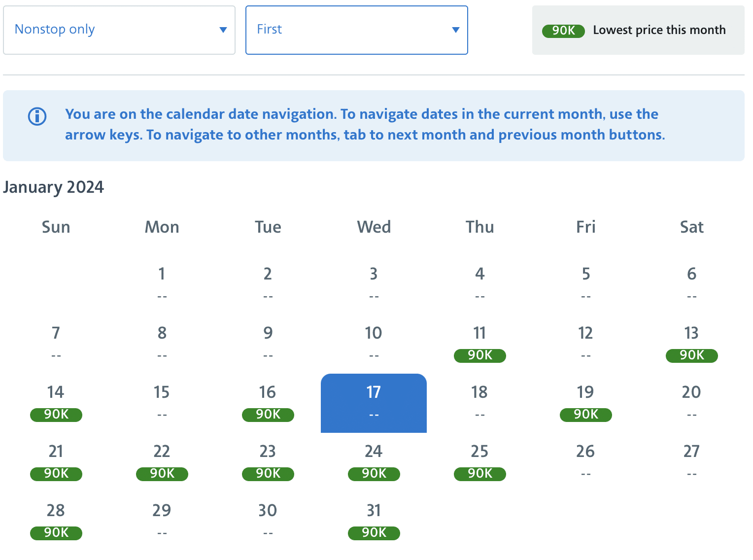Click the highlighted January 17 date
This screenshot has width=753, height=560.
pyautogui.click(x=374, y=403)
